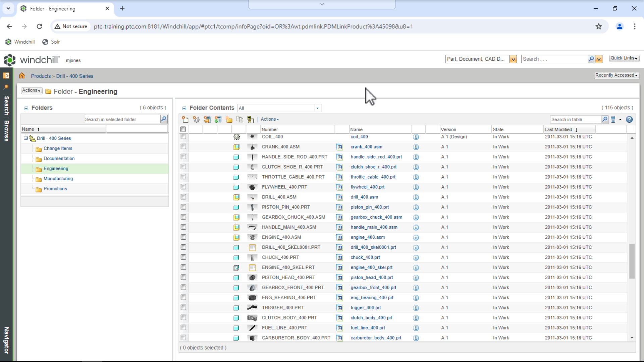Image resolution: width=644 pixels, height=362 pixels.
Task: Open the folder Actions menu
Action: pos(32,90)
